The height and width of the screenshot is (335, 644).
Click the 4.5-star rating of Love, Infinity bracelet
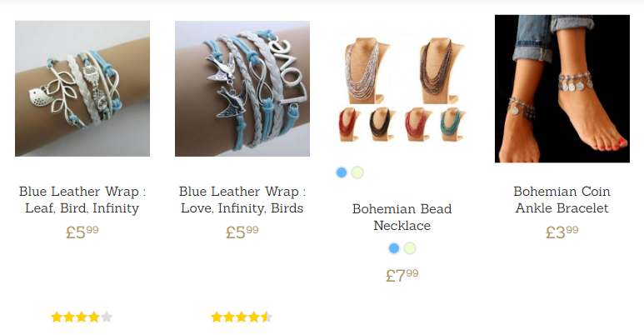point(242,317)
